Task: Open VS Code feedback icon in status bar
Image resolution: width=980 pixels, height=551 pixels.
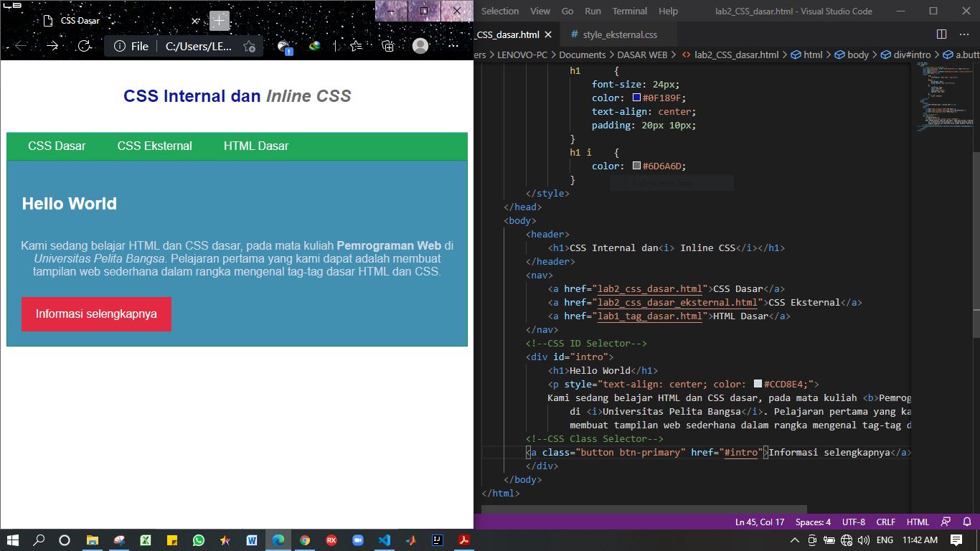Action: tap(946, 522)
